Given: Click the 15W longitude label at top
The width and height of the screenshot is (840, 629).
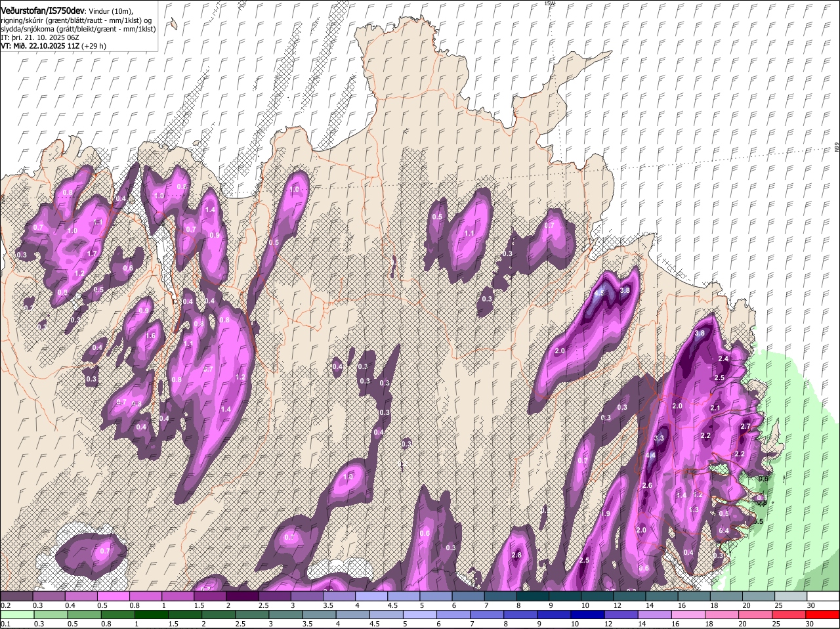Looking at the screenshot, I should coord(550,3).
